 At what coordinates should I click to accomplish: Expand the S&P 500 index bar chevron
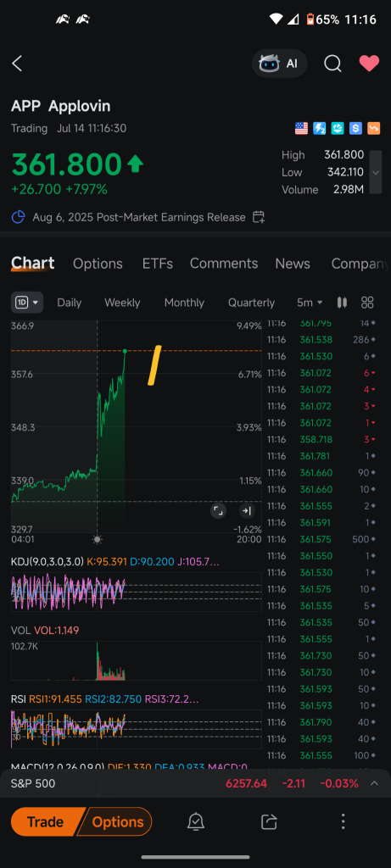pyautogui.click(x=374, y=783)
